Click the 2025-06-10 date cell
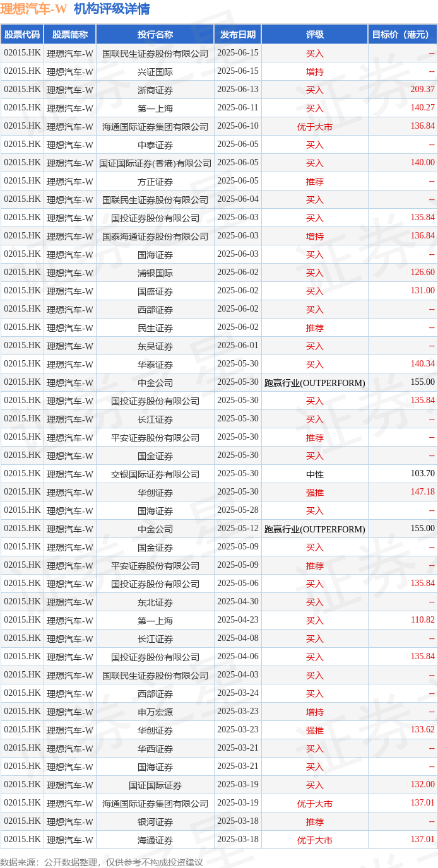Viewport: 438px width, 868px height. coord(238,126)
